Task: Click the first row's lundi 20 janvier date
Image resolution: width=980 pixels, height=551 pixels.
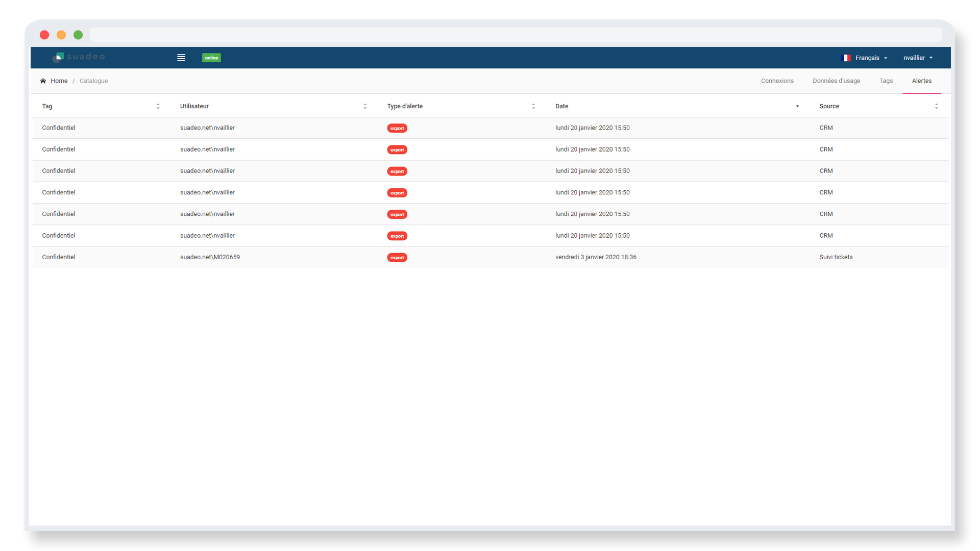Action: (592, 128)
